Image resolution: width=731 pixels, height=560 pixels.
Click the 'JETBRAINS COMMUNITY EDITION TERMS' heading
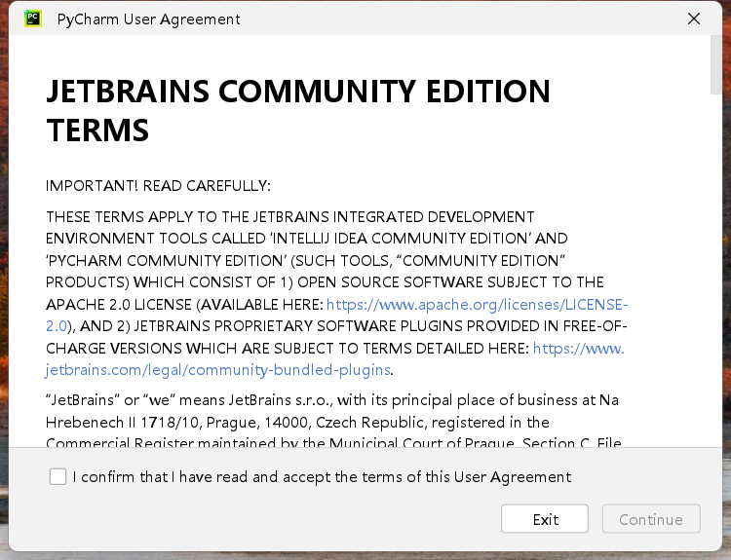click(298, 110)
